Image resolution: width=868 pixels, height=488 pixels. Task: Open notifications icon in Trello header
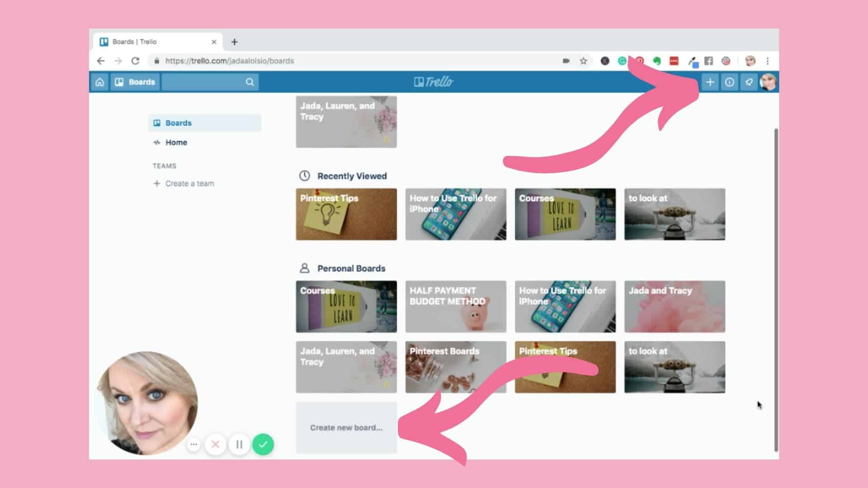pyautogui.click(x=749, y=82)
